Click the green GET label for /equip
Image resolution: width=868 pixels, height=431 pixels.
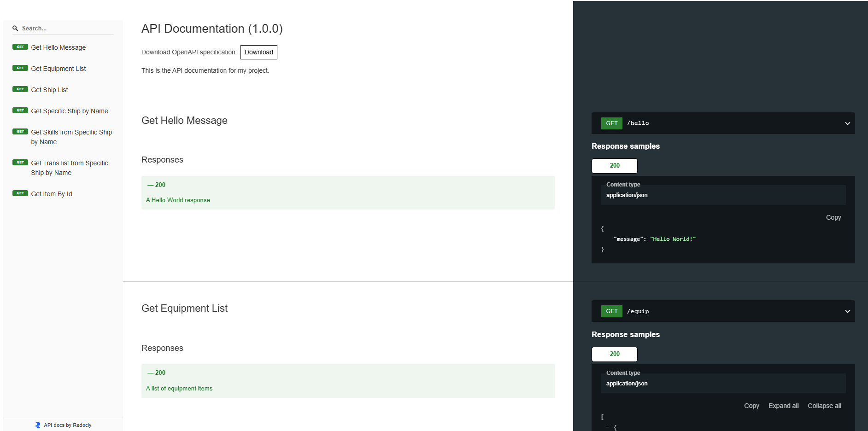612,311
